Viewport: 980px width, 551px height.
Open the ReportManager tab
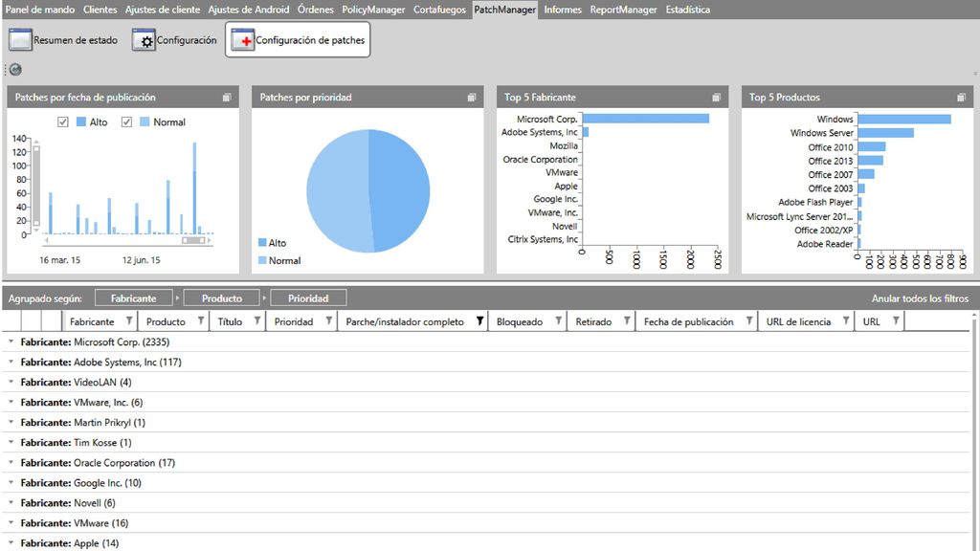point(623,10)
